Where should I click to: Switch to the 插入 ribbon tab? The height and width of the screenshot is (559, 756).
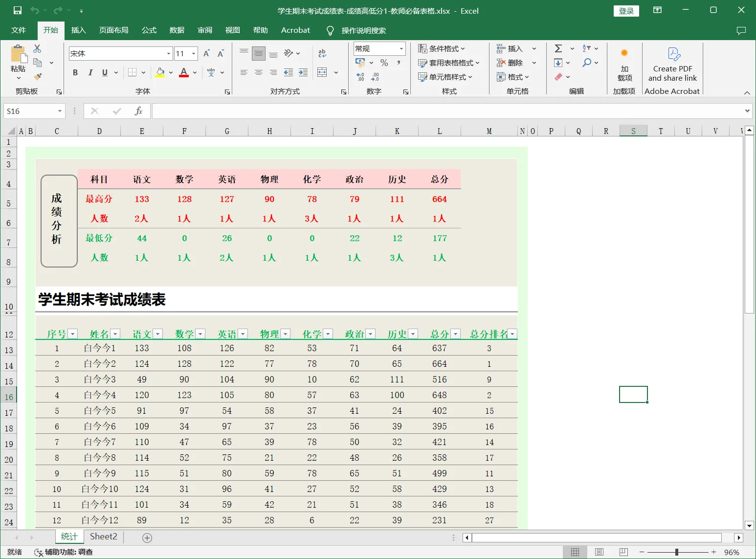click(78, 30)
